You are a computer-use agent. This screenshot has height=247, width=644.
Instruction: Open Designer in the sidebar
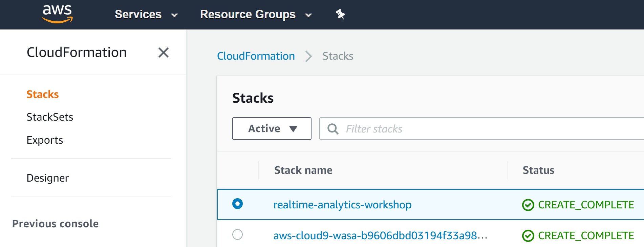(x=48, y=178)
